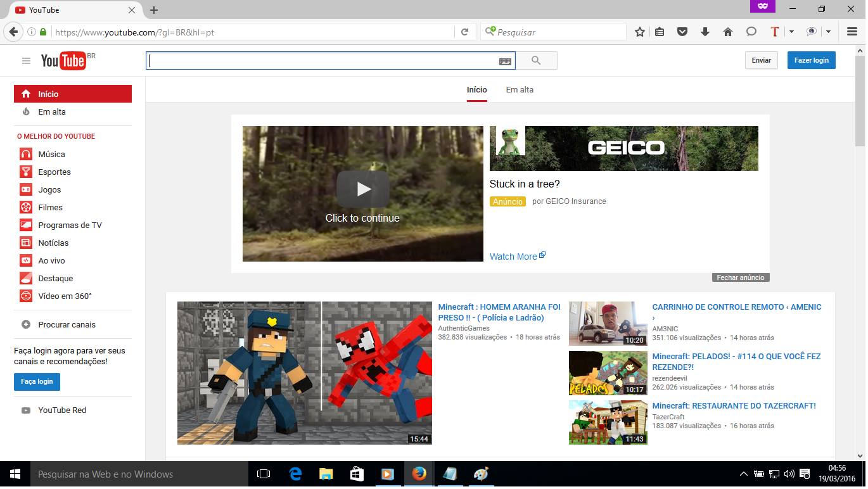Open Vídeo em 360° category
868x489 pixels.
(x=65, y=296)
